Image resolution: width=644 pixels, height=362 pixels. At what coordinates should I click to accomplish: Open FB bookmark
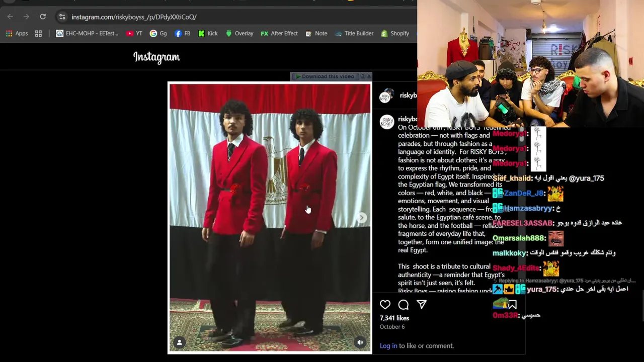[182, 33]
